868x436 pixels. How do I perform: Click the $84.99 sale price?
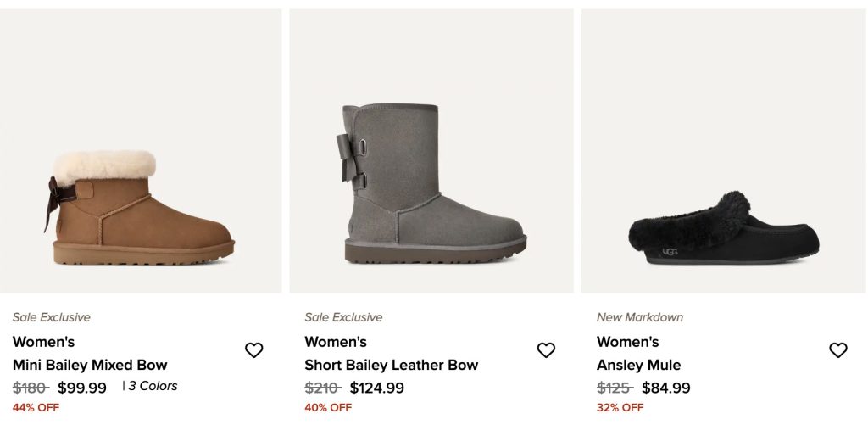click(665, 388)
